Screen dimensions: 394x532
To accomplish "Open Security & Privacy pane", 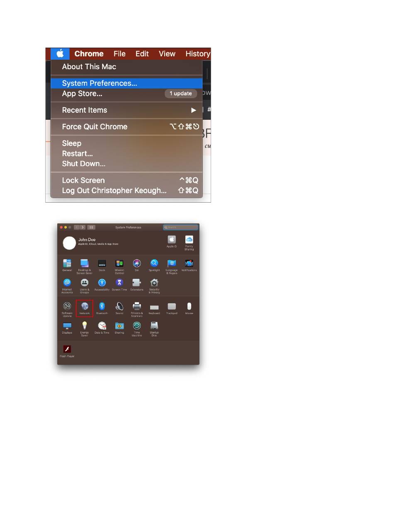I will click(154, 286).
